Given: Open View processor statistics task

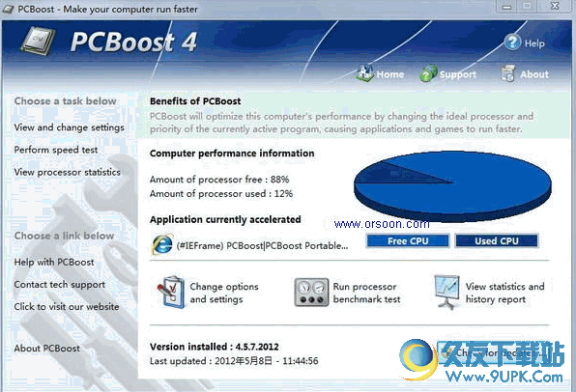Looking at the screenshot, I should (68, 172).
